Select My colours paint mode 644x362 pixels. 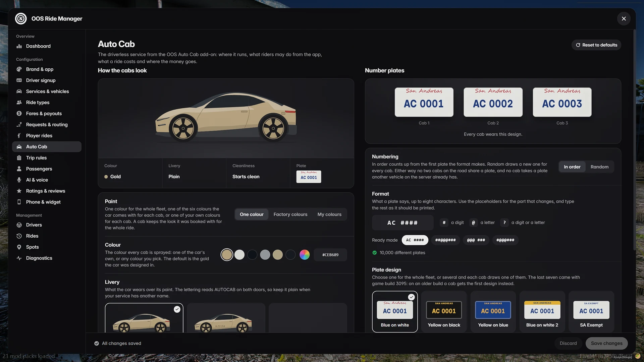click(329, 215)
